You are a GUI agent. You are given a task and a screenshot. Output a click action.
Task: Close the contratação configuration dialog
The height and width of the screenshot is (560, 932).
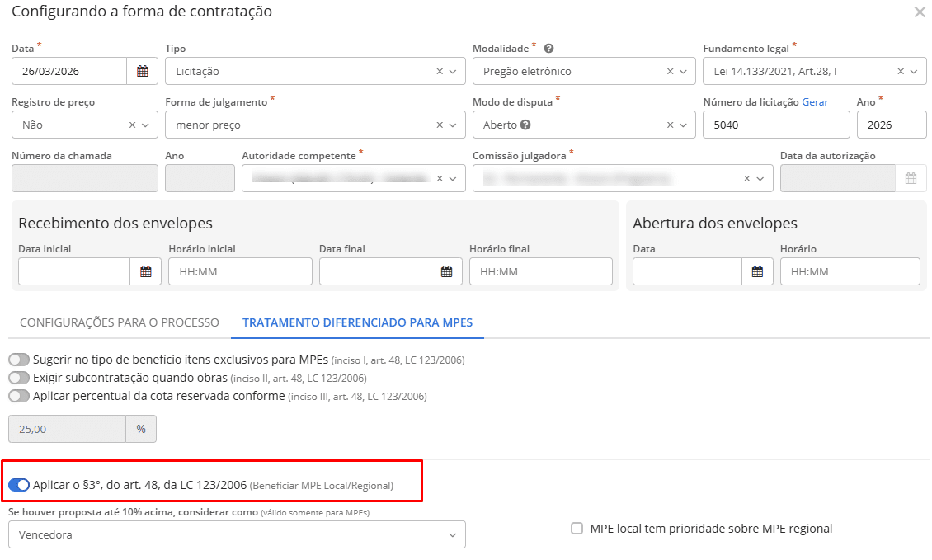point(920,12)
